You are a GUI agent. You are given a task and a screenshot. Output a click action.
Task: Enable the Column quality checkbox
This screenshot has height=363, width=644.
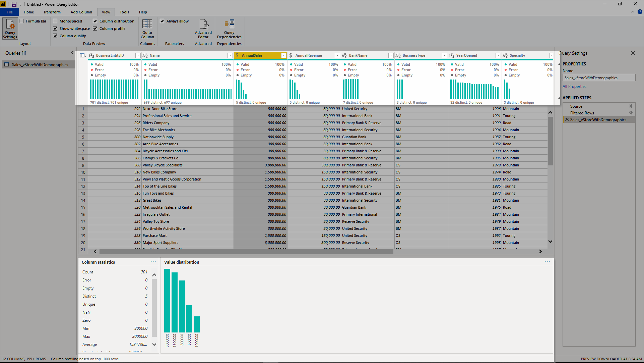click(x=55, y=36)
